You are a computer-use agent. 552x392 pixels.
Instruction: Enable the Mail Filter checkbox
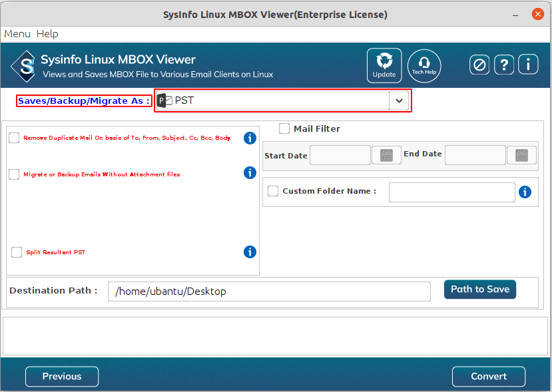284,128
